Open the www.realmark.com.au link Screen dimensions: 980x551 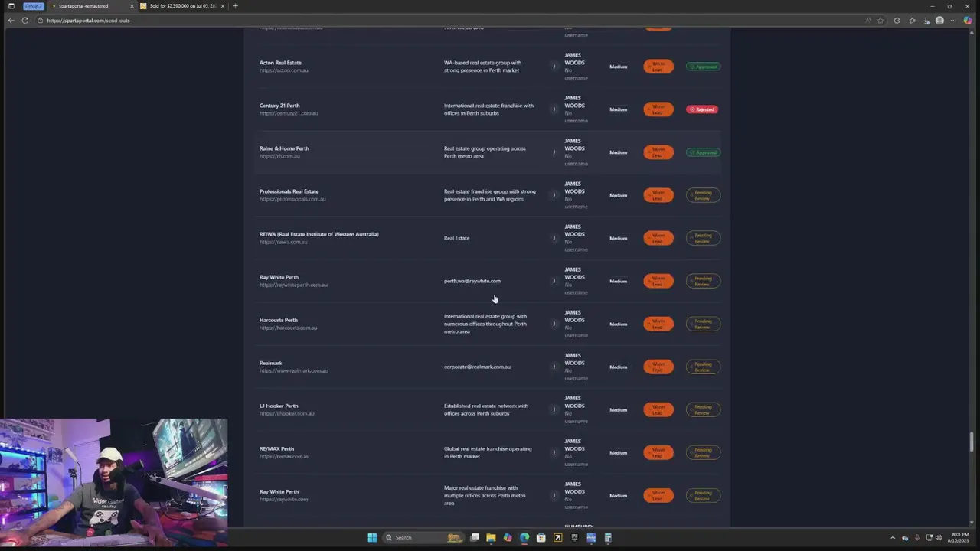pyautogui.click(x=293, y=370)
